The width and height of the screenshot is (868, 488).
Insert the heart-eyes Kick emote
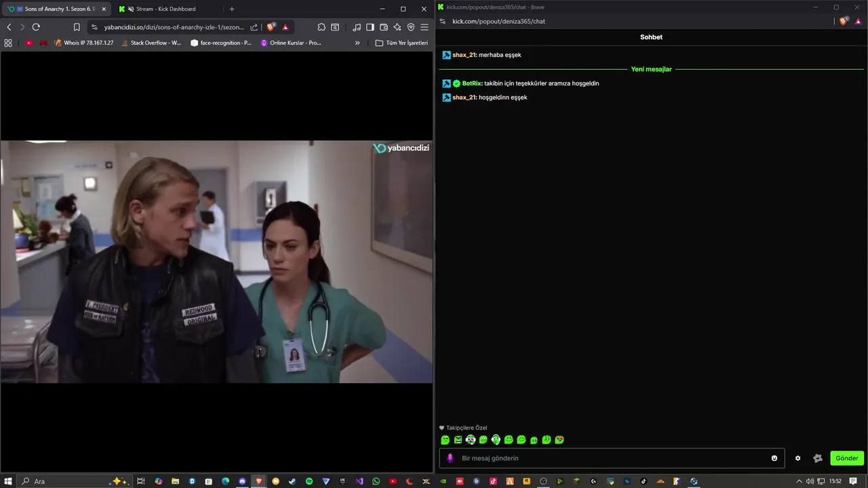[559, 440]
